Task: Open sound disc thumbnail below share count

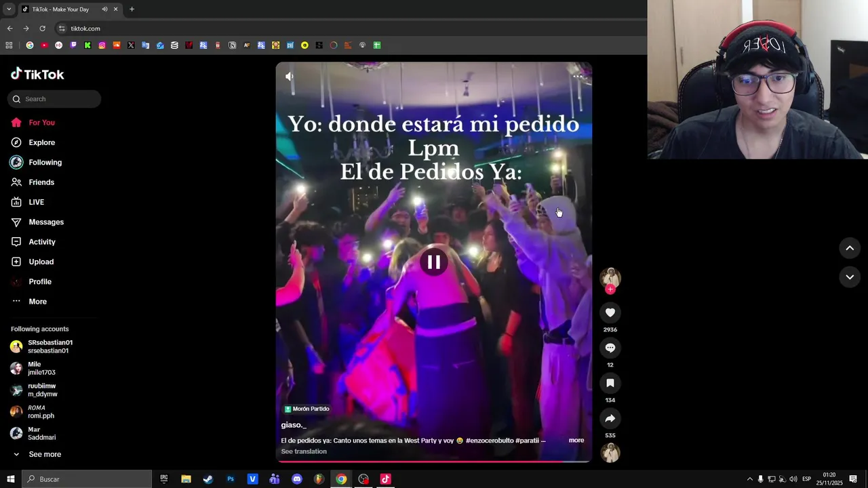Action: pos(610,452)
